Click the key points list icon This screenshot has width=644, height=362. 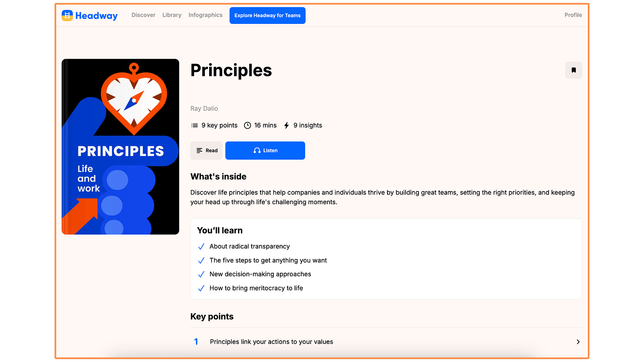194,125
